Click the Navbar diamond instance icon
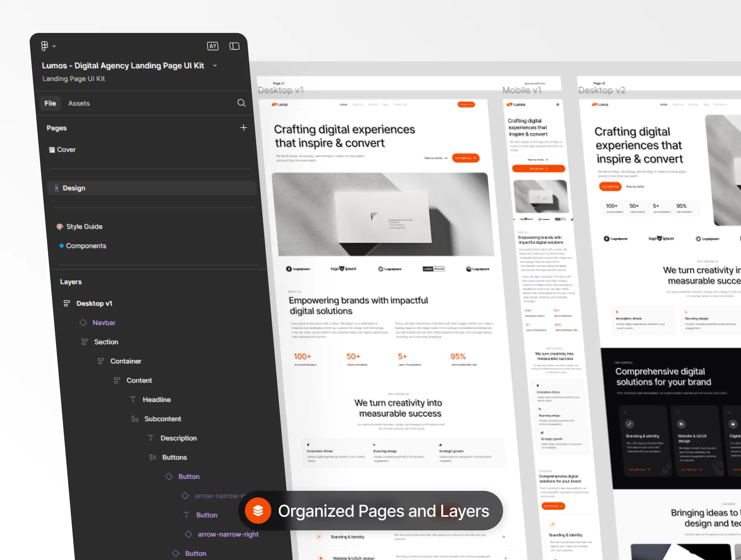This screenshot has height=560, width=741. tap(83, 322)
